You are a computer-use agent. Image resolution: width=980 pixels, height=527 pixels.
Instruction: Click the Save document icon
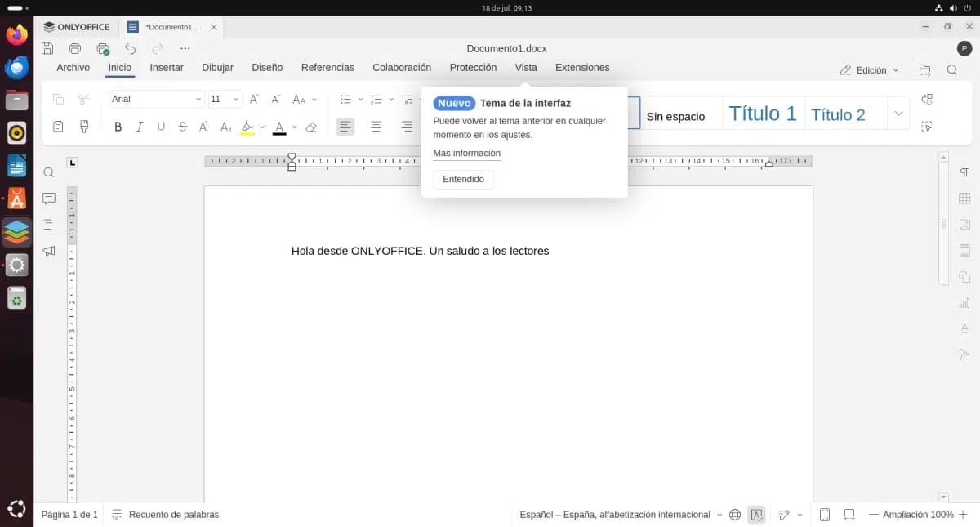pyautogui.click(x=47, y=49)
